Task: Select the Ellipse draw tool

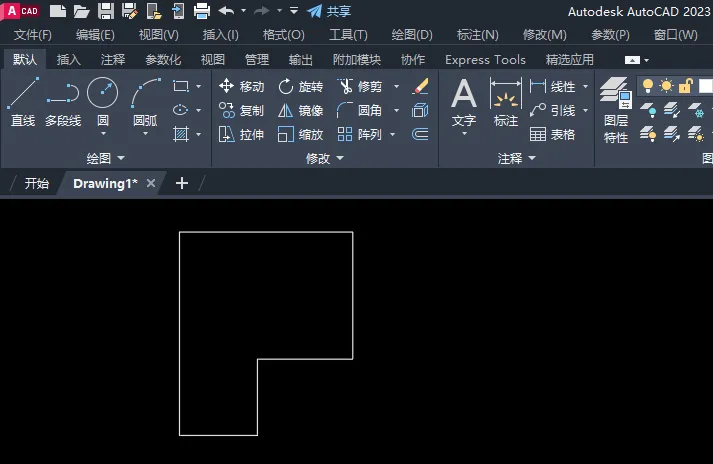Action: [181, 110]
